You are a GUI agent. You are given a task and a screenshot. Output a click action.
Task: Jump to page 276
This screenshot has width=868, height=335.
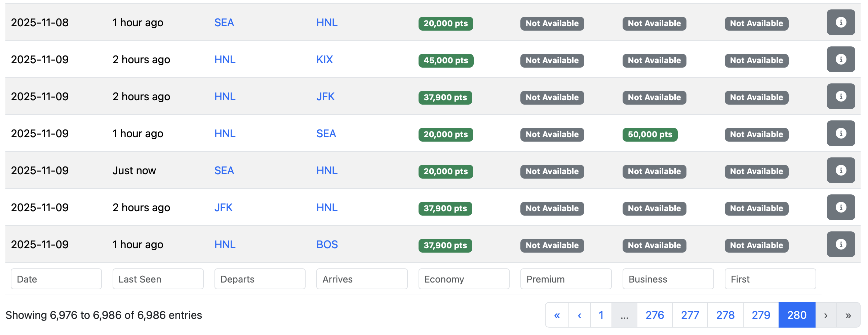(655, 315)
